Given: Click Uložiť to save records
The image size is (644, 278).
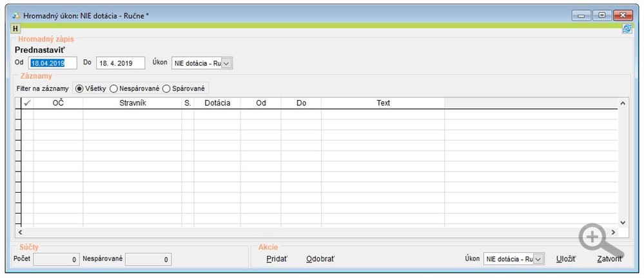Looking at the screenshot, I should coord(565,259).
